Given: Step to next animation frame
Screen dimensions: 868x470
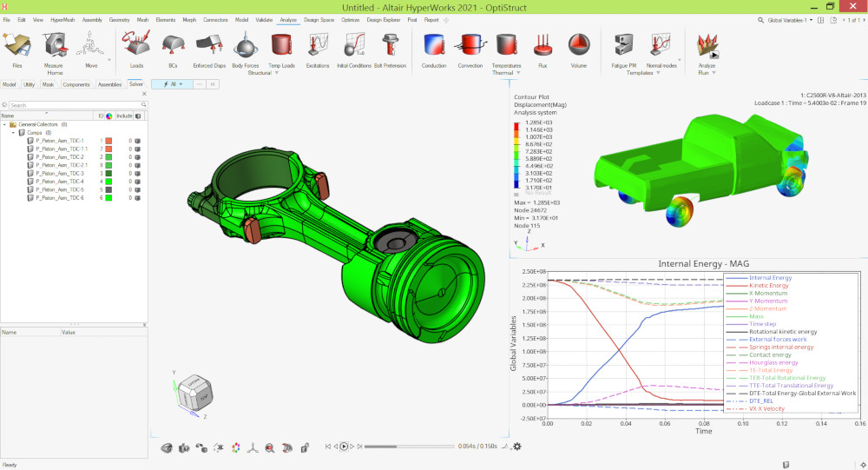Looking at the screenshot, I should point(352,447).
